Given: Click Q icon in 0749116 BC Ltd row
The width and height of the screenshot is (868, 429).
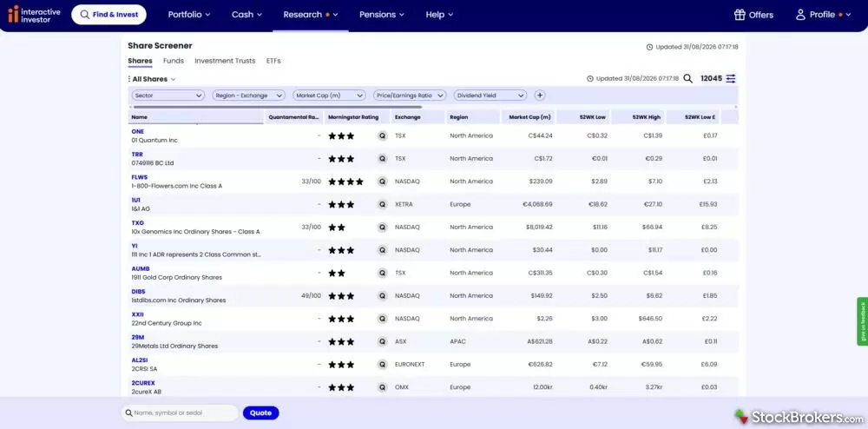Looking at the screenshot, I should pos(383,158).
